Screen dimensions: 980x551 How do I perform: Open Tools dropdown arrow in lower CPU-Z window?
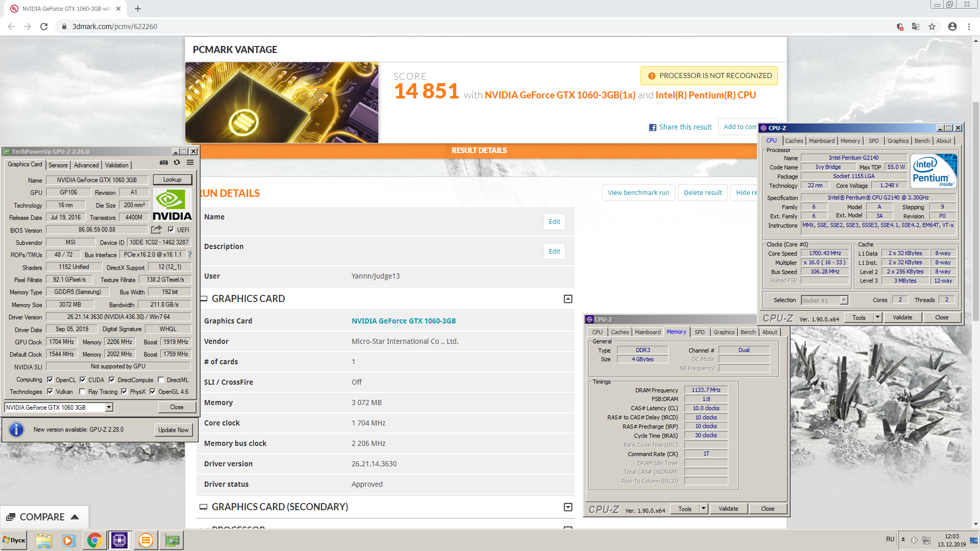[x=704, y=509]
